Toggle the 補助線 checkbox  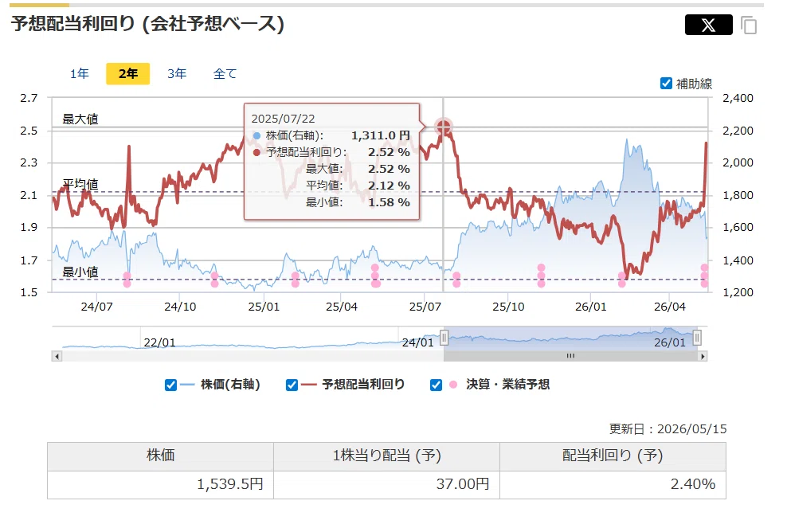(666, 84)
